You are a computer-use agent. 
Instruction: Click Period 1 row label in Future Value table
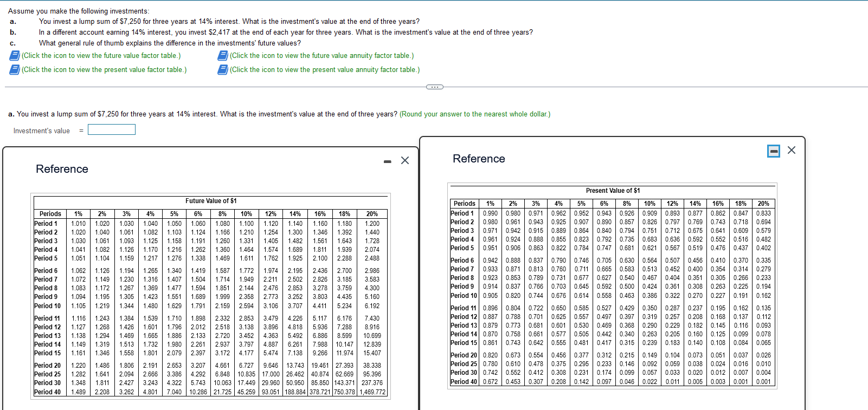point(46,224)
